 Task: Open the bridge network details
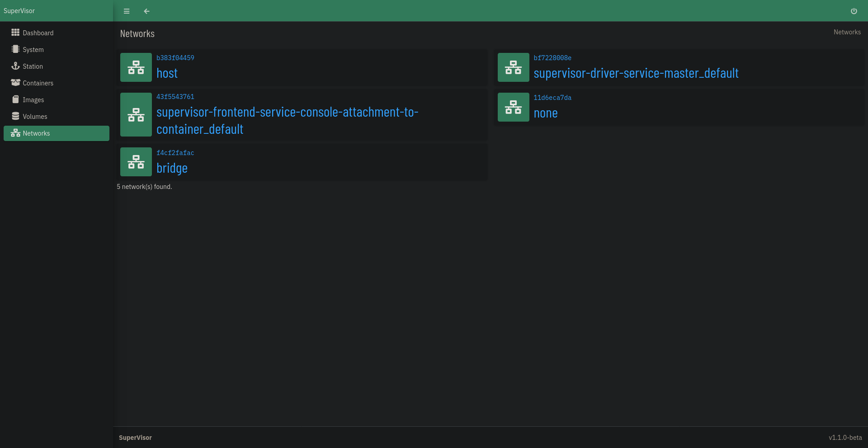(172, 168)
